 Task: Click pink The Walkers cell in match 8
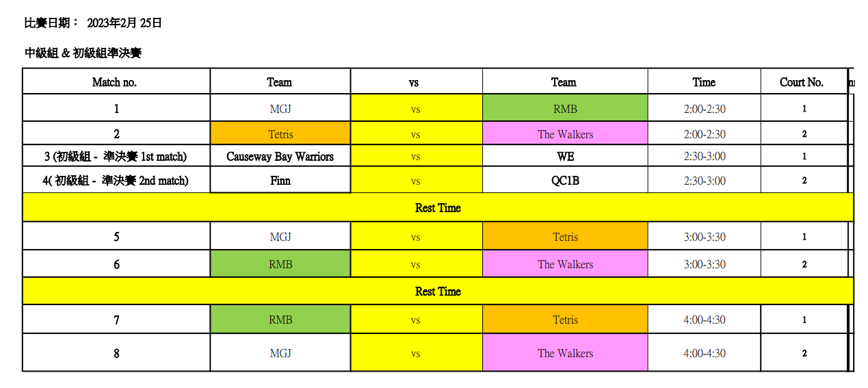tap(565, 353)
